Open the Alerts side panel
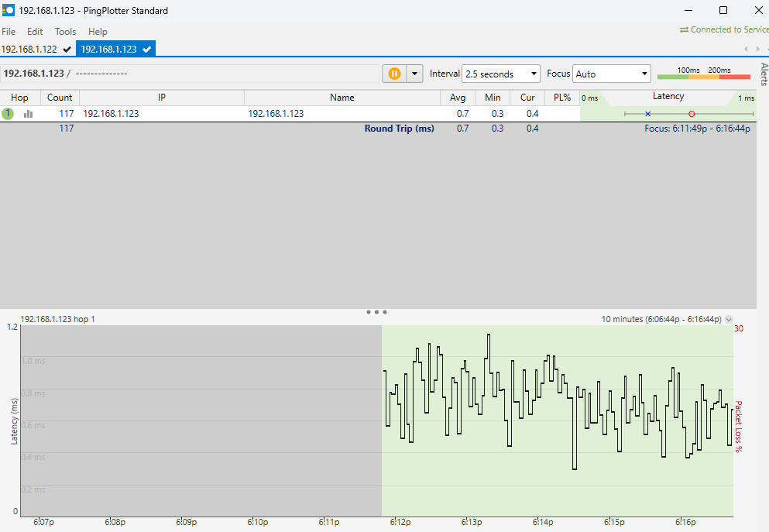Screen dimensions: 769x532 click(764, 75)
